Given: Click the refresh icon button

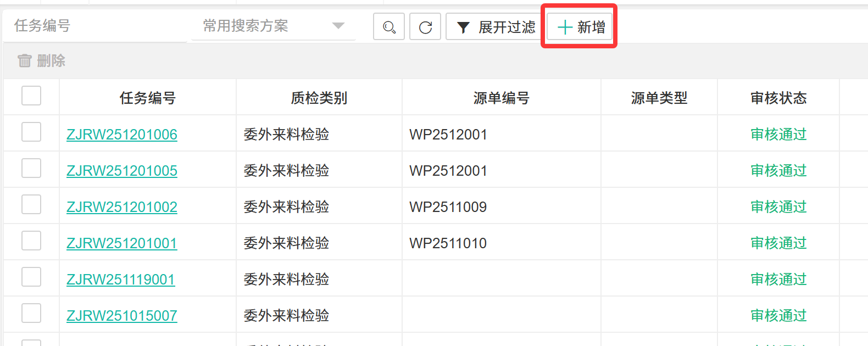Looking at the screenshot, I should click(425, 27).
